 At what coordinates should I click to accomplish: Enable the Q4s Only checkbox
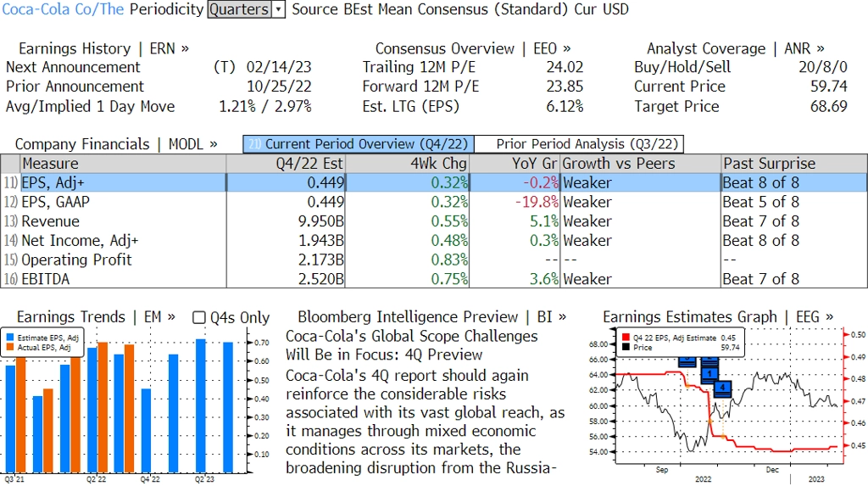198,317
